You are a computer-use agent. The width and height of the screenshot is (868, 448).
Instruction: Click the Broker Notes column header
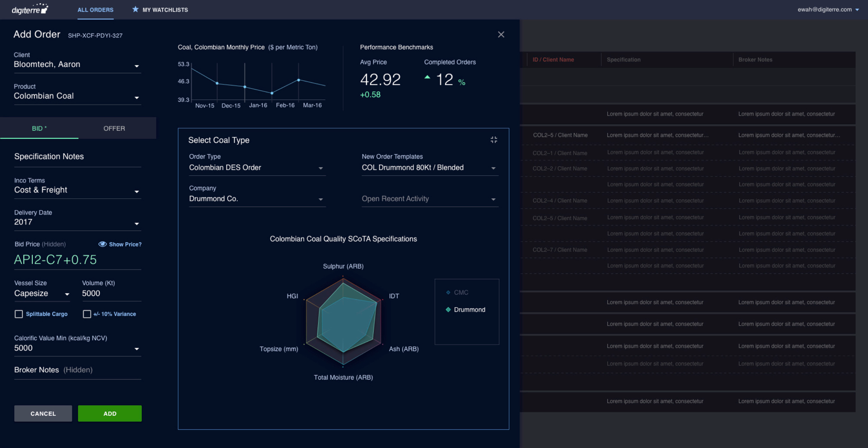point(755,60)
